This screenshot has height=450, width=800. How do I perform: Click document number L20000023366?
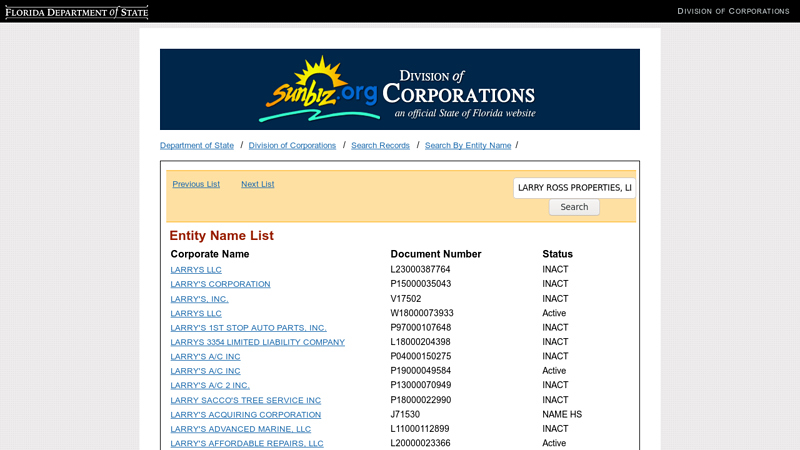tap(420, 443)
